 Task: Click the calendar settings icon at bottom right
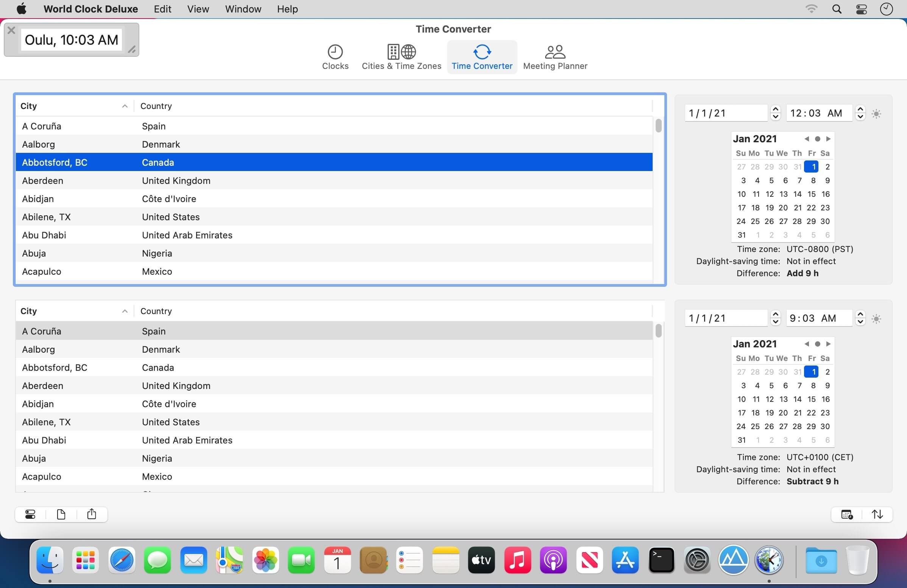click(x=847, y=515)
